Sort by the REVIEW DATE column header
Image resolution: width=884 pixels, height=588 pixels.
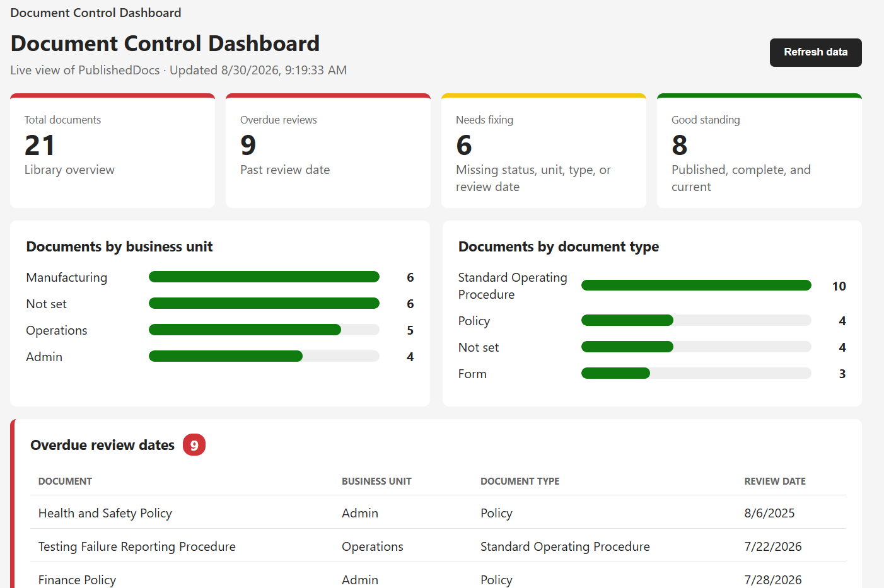[x=775, y=481]
